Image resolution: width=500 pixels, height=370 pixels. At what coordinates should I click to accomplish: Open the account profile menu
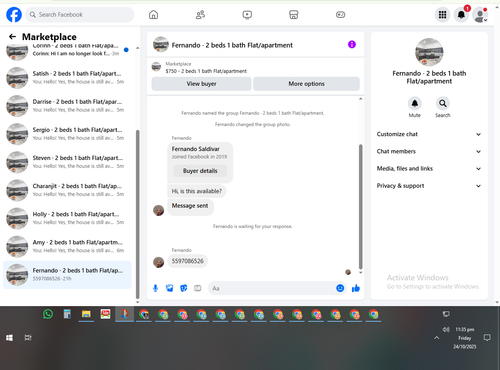coord(480,15)
